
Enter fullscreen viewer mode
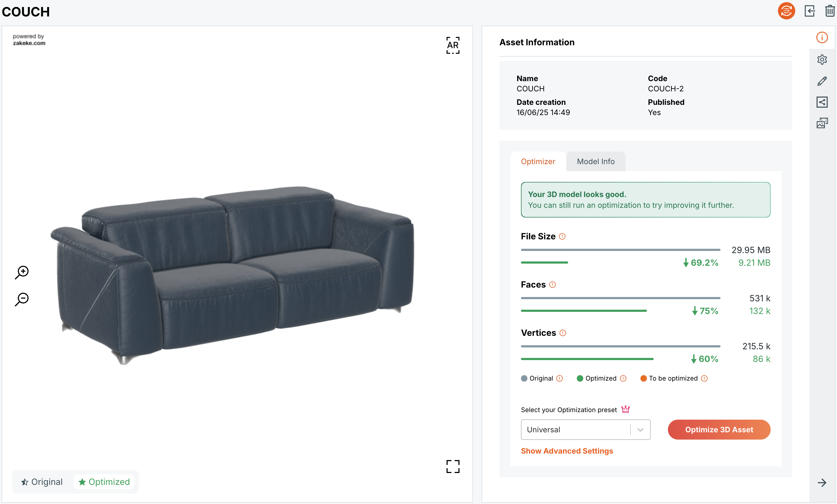(453, 467)
